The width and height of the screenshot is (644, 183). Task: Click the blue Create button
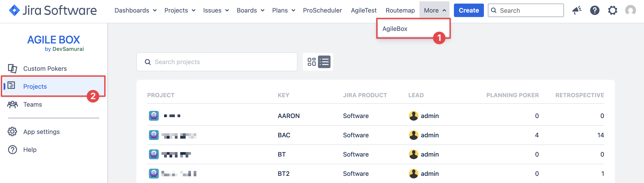coord(468,11)
